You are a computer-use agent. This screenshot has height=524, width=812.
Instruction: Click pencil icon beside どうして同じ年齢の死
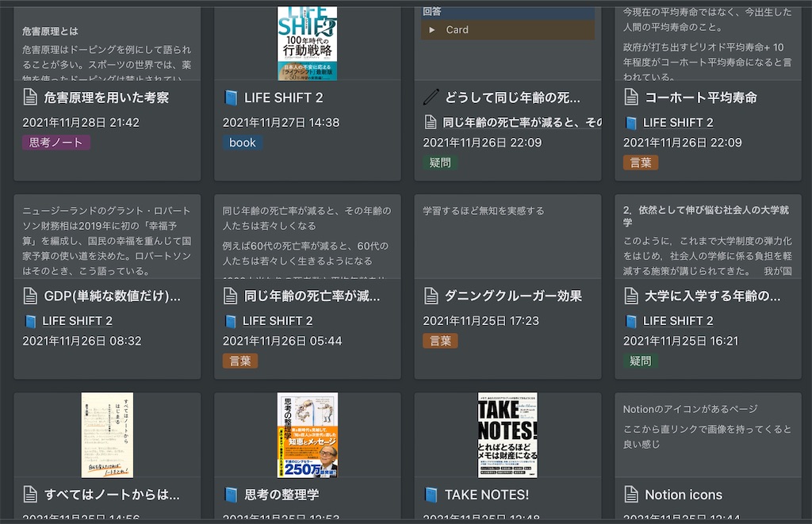431,98
